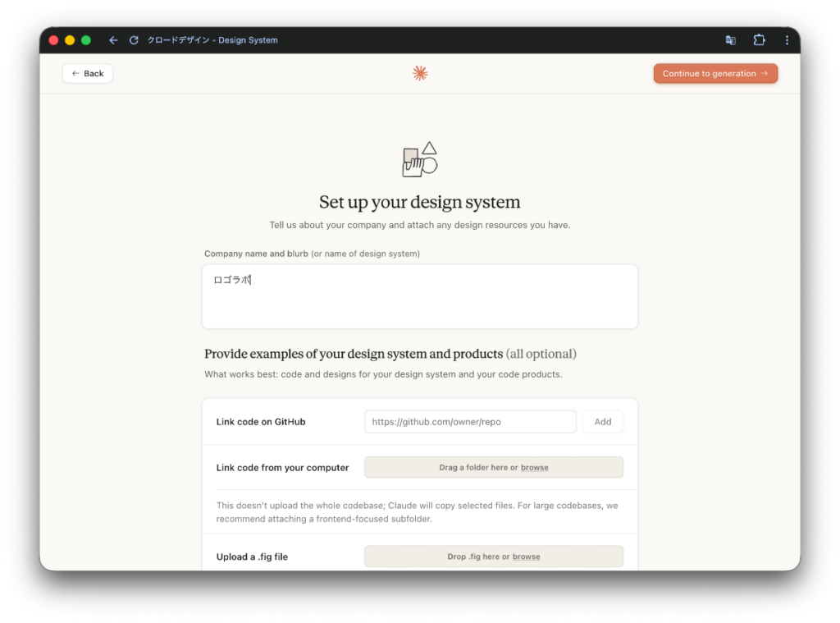Maximize the window with the green button
This screenshot has width=840, height=623.
point(85,40)
